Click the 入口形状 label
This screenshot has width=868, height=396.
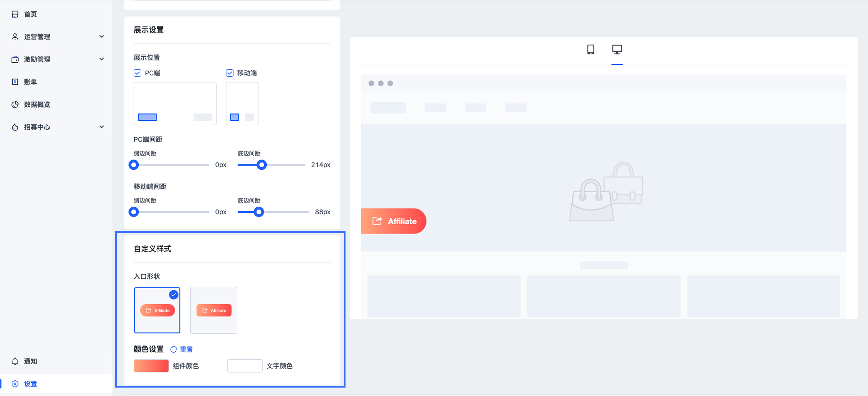147,276
